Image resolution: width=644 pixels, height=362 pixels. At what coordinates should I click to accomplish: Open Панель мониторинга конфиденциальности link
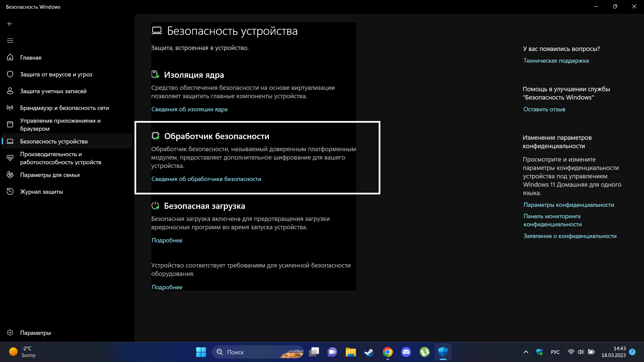point(553,220)
